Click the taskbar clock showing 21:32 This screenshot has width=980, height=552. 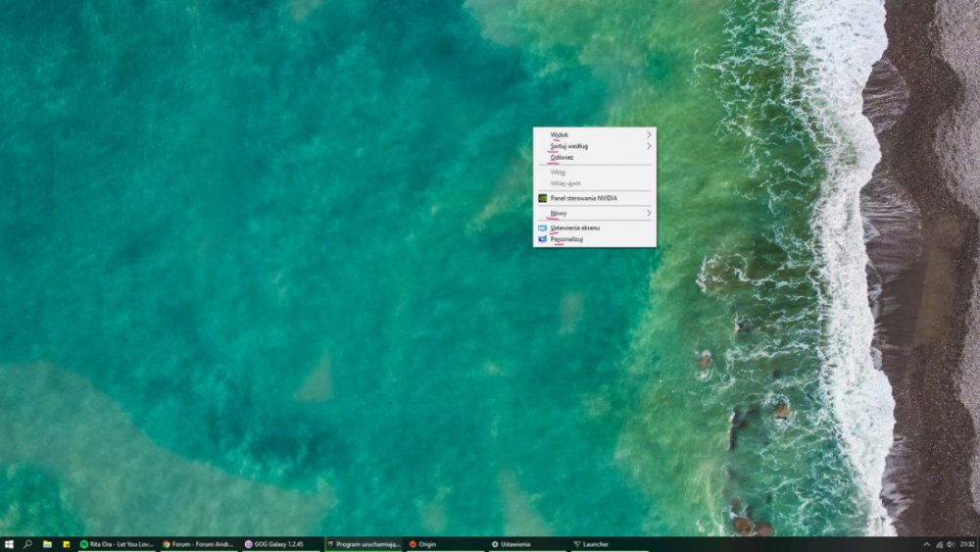(x=966, y=544)
